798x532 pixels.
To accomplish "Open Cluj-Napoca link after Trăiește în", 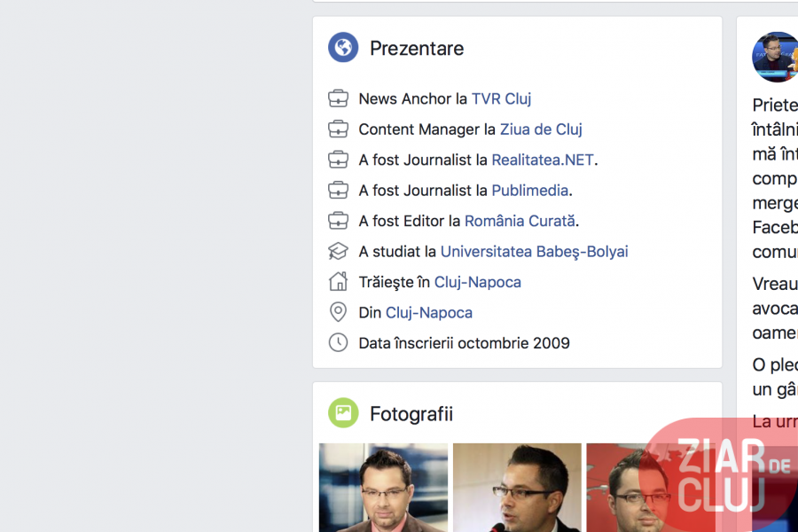I will [x=478, y=282].
